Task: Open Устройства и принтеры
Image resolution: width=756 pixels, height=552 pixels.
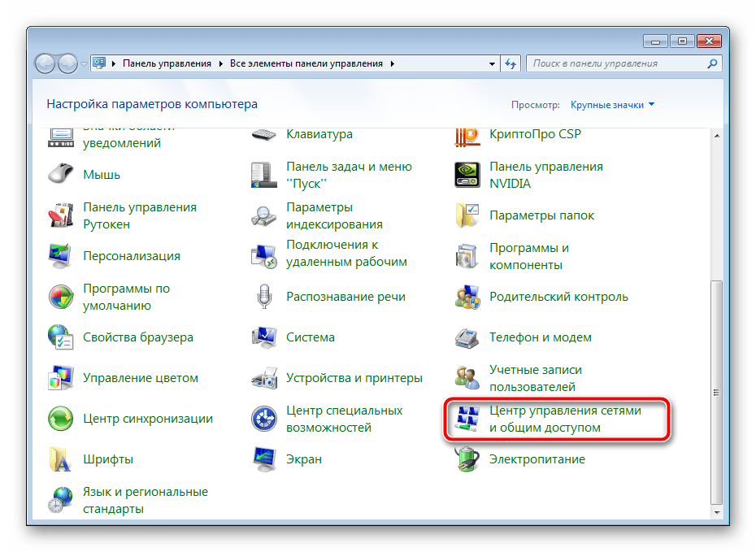Action: click(355, 377)
